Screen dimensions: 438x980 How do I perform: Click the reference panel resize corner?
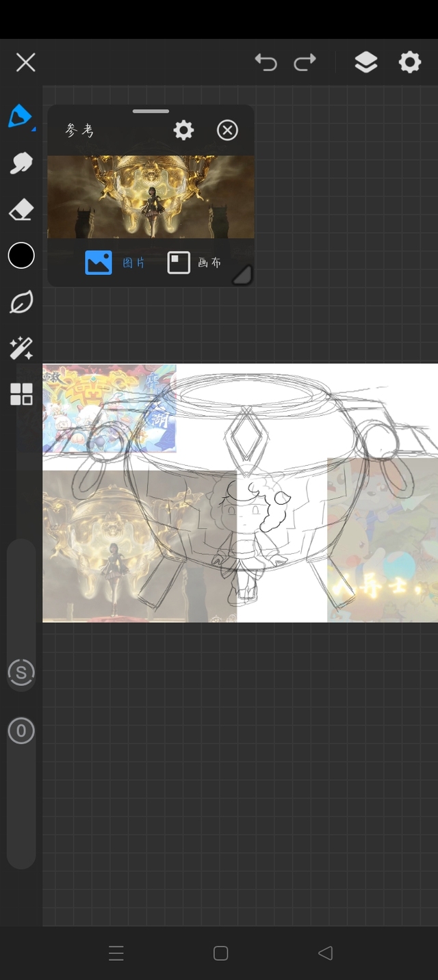pos(242,275)
